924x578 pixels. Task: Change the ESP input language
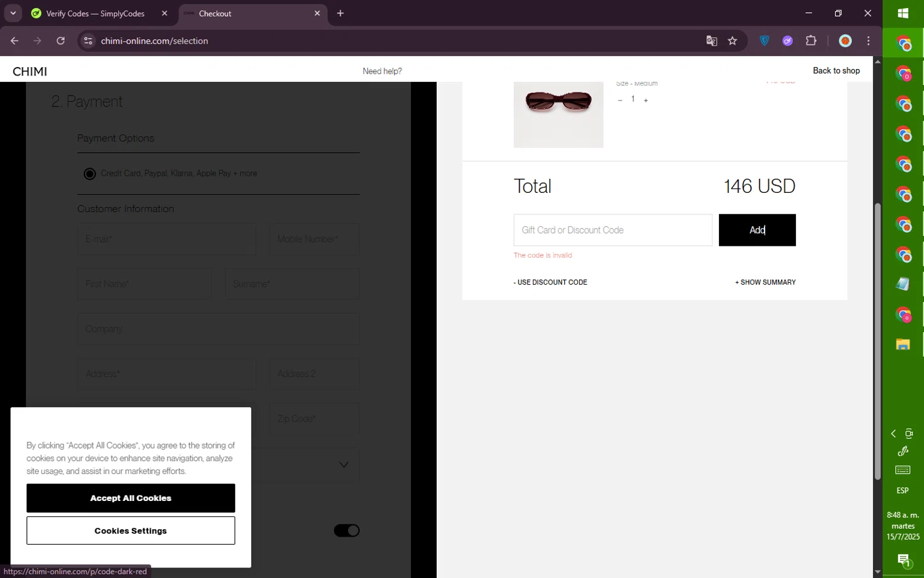pyautogui.click(x=903, y=490)
